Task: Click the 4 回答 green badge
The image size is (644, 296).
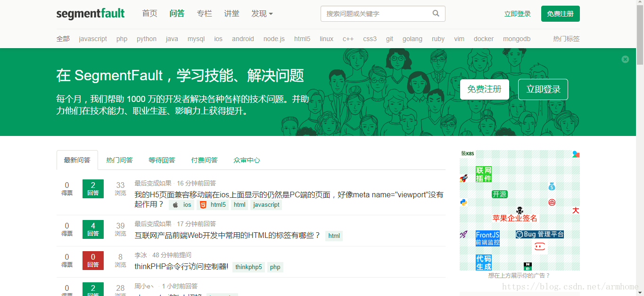Action: pos(93,229)
